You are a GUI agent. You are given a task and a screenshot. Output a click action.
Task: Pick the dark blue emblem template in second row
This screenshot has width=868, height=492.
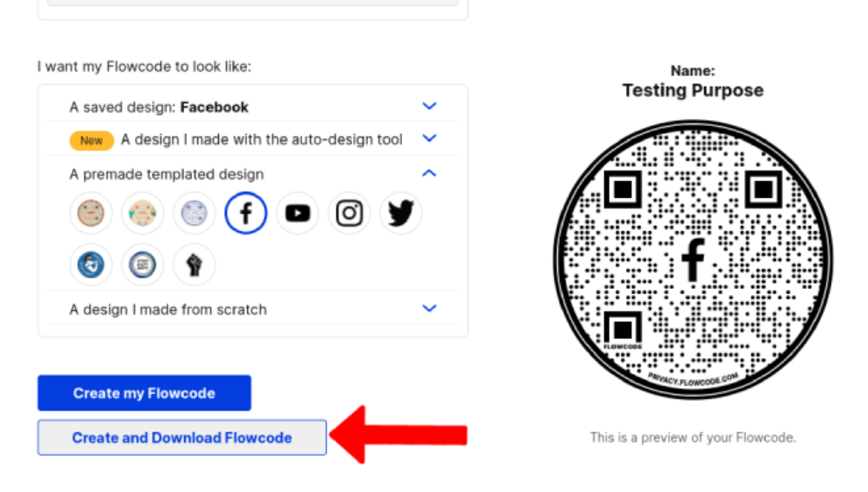91,264
